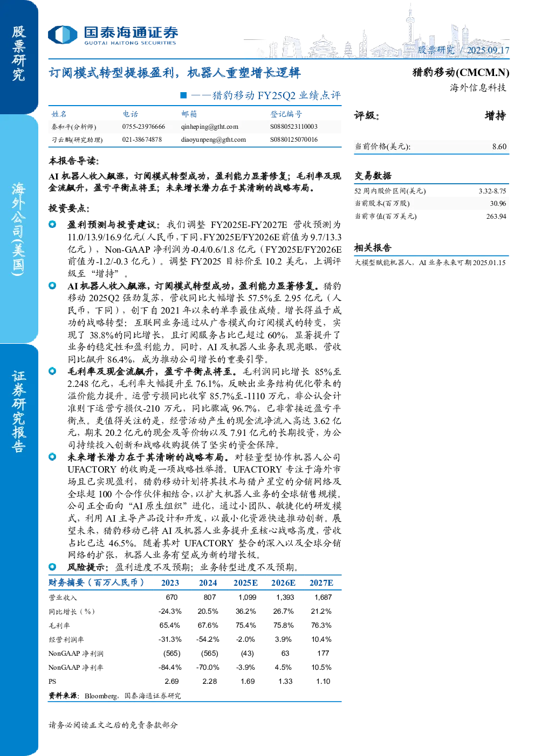This screenshot has height=756, width=535.
Task: Click the industry label 海外信息科技
Action: click(478, 88)
